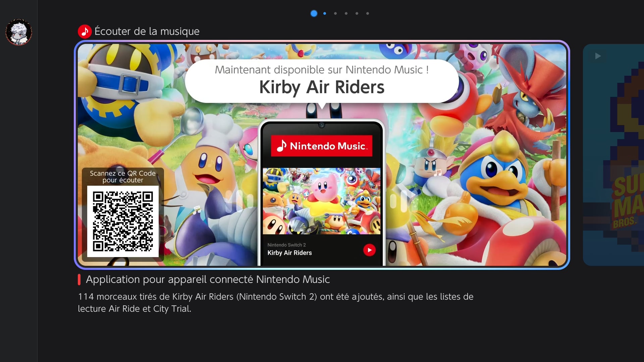Jump to the fifth page dot
644x362 pixels.
357,13
